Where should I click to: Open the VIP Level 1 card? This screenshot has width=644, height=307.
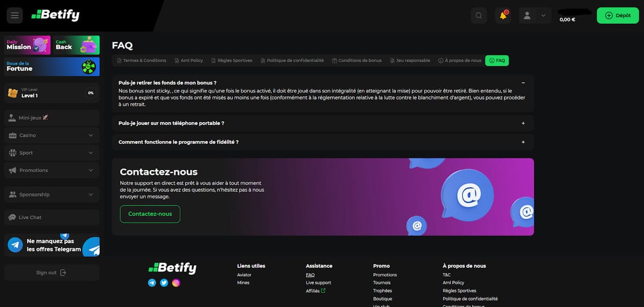[52, 93]
